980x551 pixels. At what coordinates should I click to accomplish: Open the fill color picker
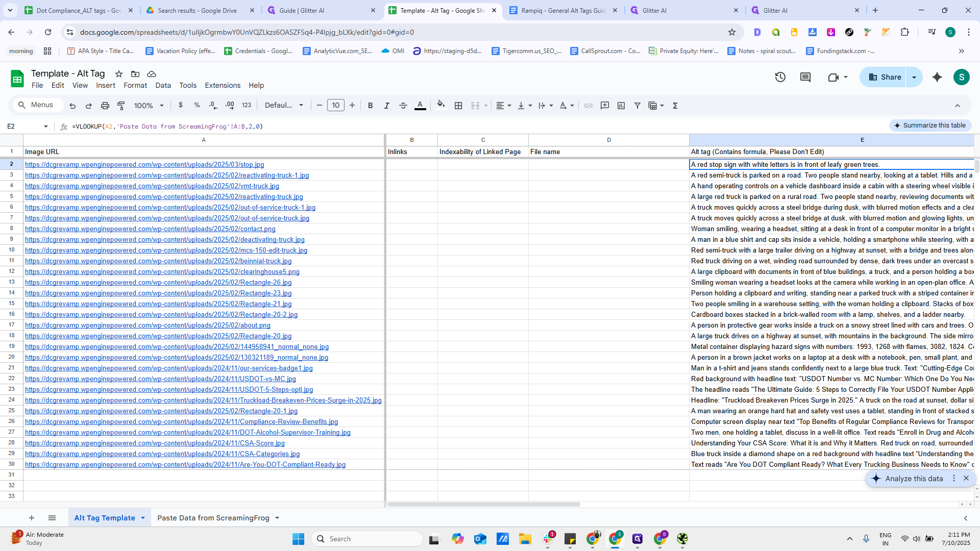pos(441,106)
